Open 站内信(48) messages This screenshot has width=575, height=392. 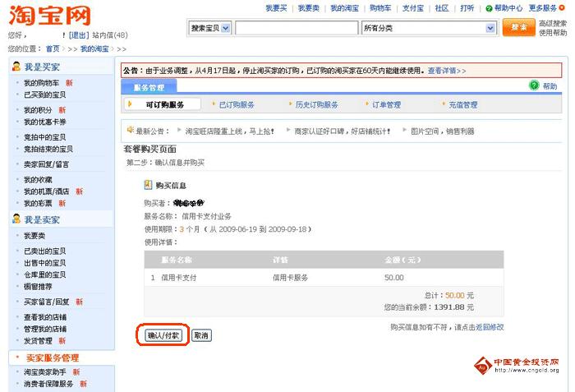(x=110, y=35)
